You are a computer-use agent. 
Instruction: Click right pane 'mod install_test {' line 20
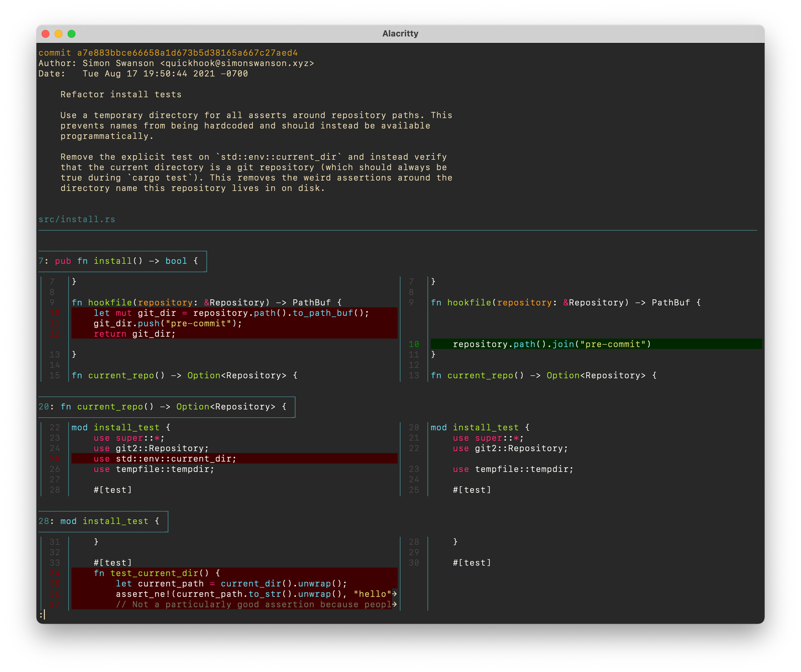tap(480, 428)
